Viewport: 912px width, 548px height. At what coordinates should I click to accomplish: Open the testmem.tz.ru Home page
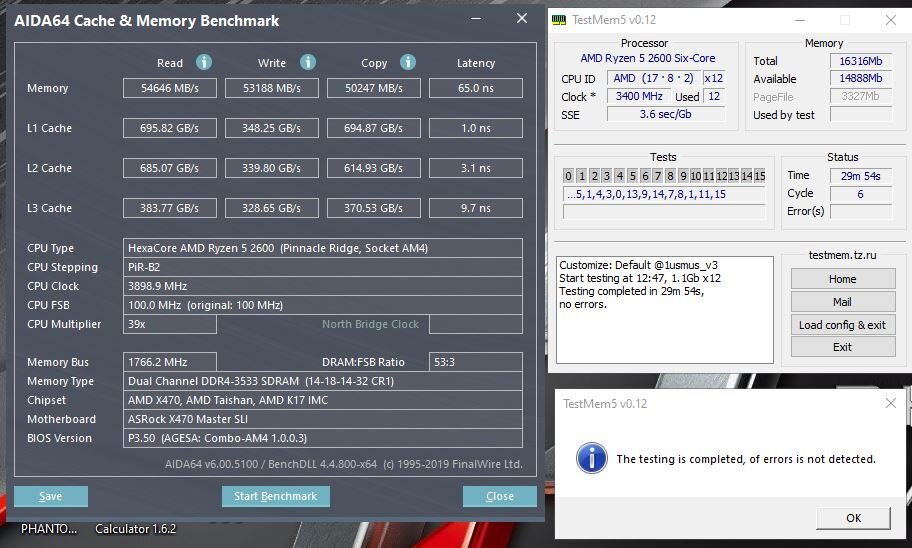(x=842, y=279)
